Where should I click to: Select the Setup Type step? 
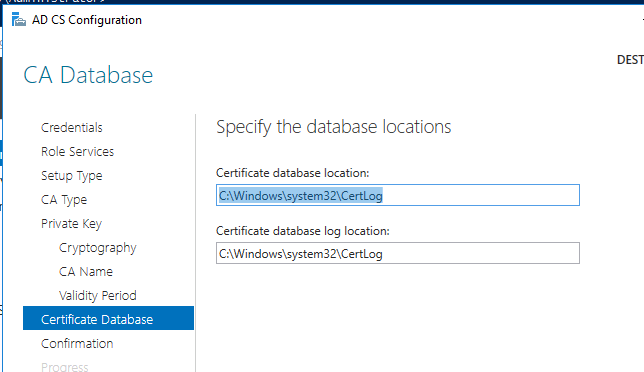(x=71, y=176)
